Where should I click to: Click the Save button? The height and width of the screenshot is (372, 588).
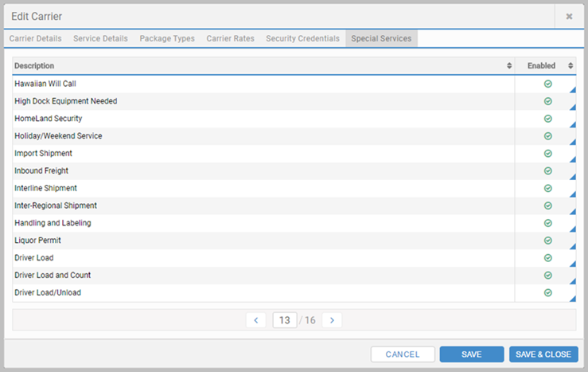tap(472, 354)
